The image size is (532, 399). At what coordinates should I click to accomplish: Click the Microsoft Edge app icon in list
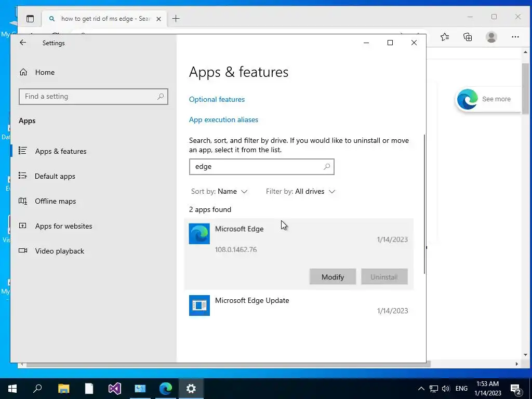[x=199, y=234]
